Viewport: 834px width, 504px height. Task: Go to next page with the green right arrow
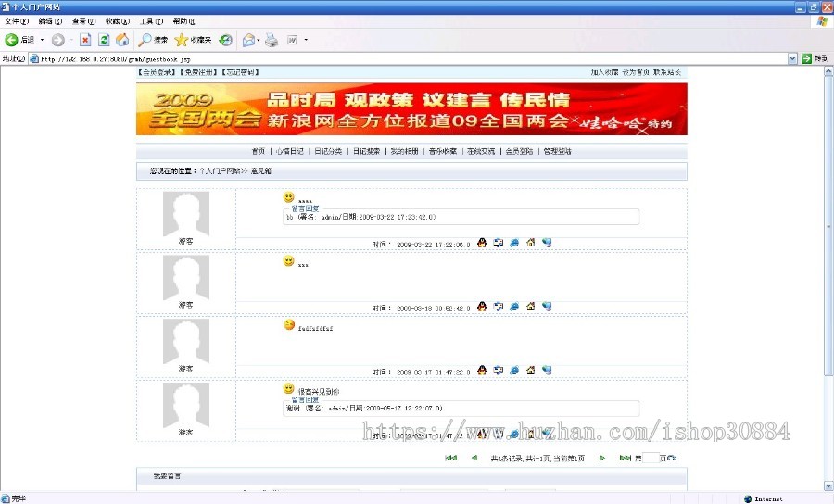click(x=602, y=458)
